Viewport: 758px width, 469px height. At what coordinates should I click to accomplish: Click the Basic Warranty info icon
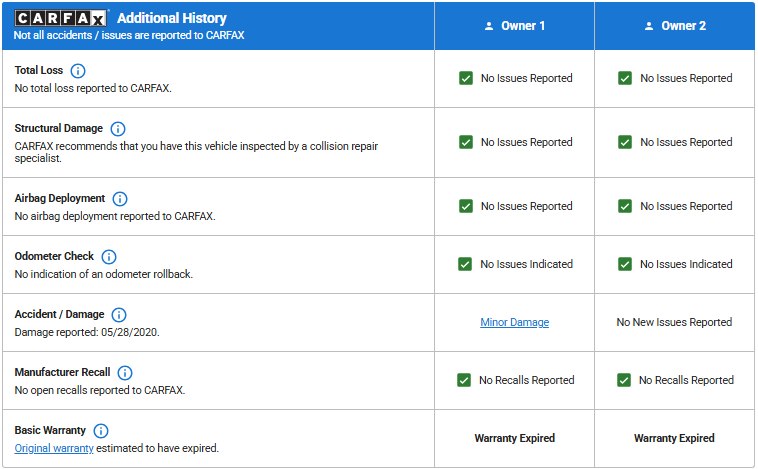[x=101, y=431]
